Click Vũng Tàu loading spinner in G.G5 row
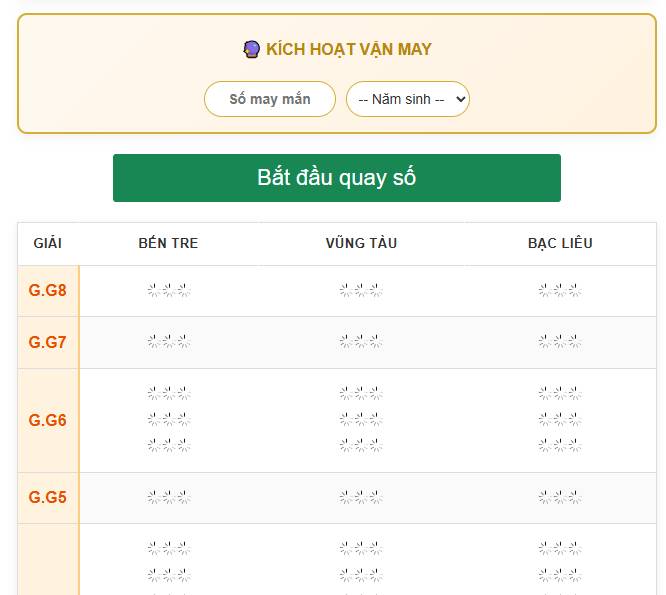Image resolution: width=666 pixels, height=595 pixels. (361, 497)
